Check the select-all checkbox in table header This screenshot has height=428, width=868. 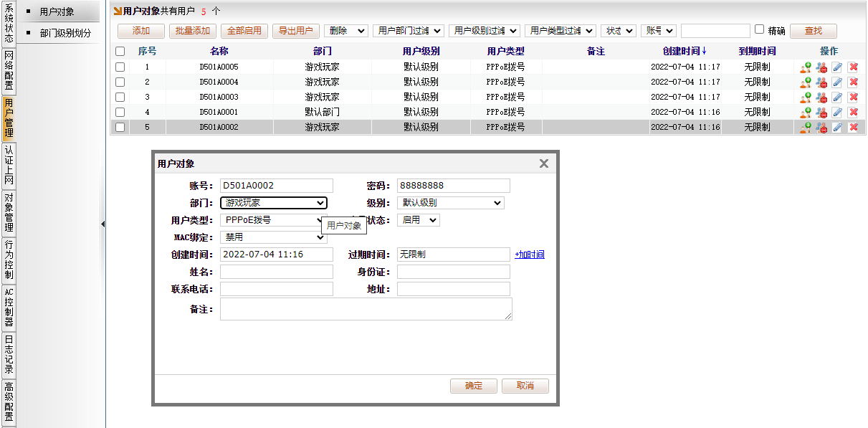coord(120,52)
